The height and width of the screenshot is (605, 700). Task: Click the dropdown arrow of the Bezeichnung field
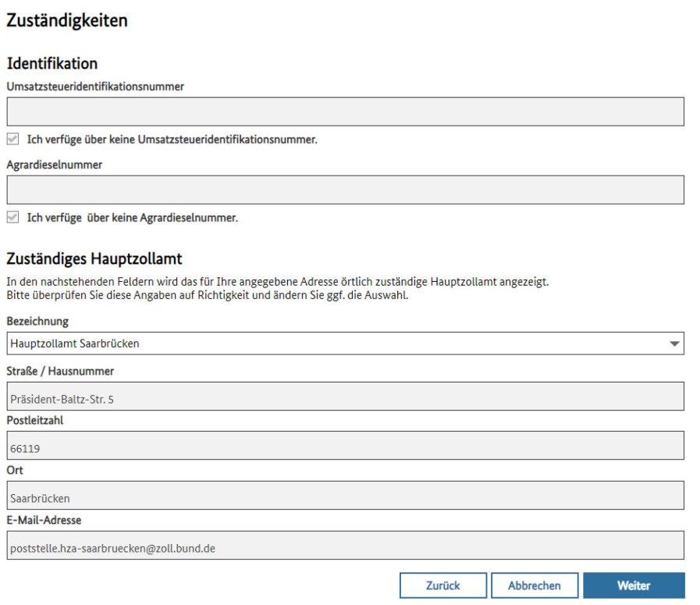[673, 343]
